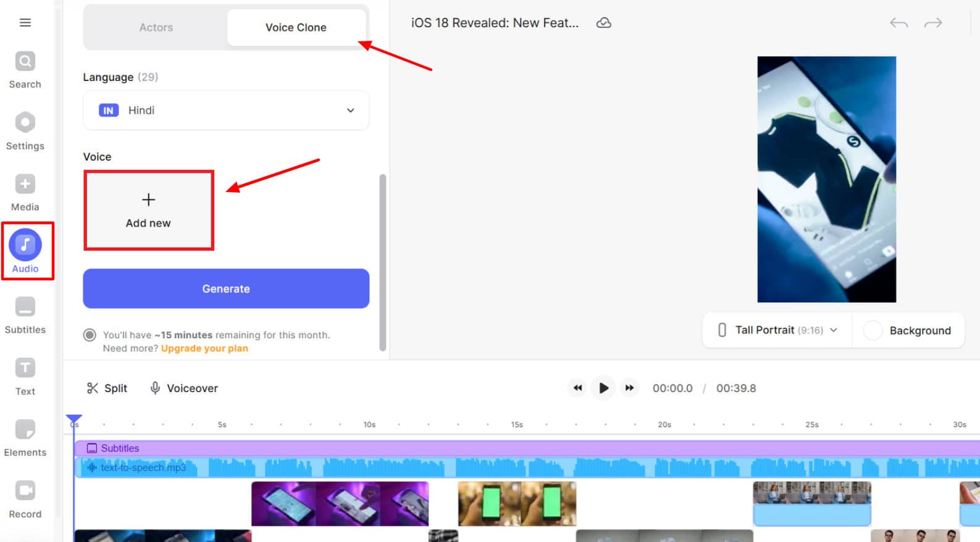Start a Voiceover recording
Image resolution: width=980 pixels, height=542 pixels.
(184, 388)
